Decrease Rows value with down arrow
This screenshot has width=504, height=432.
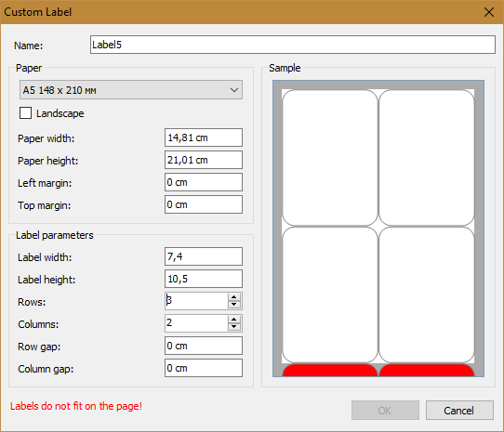tap(234, 305)
